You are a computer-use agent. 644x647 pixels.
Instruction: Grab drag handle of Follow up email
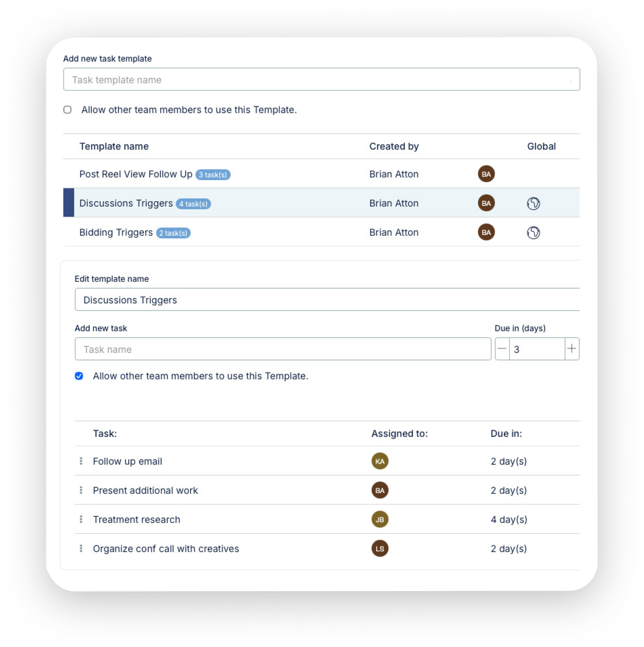pos(81,461)
